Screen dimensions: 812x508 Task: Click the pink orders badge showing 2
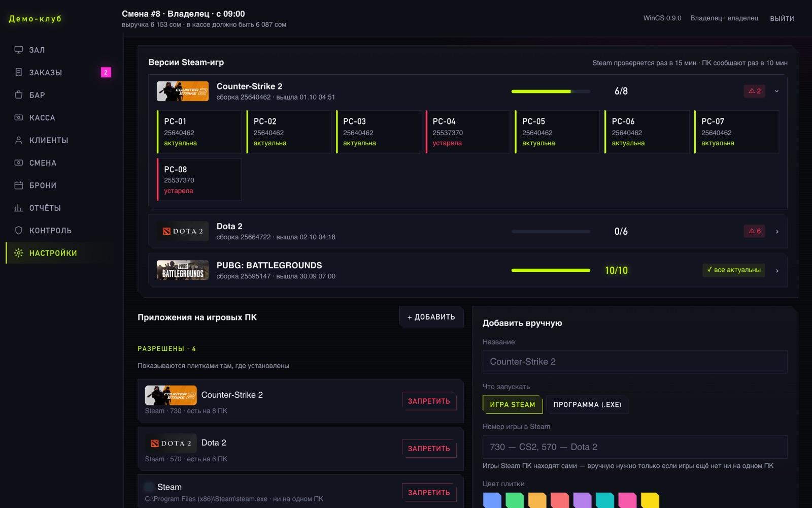pos(106,73)
